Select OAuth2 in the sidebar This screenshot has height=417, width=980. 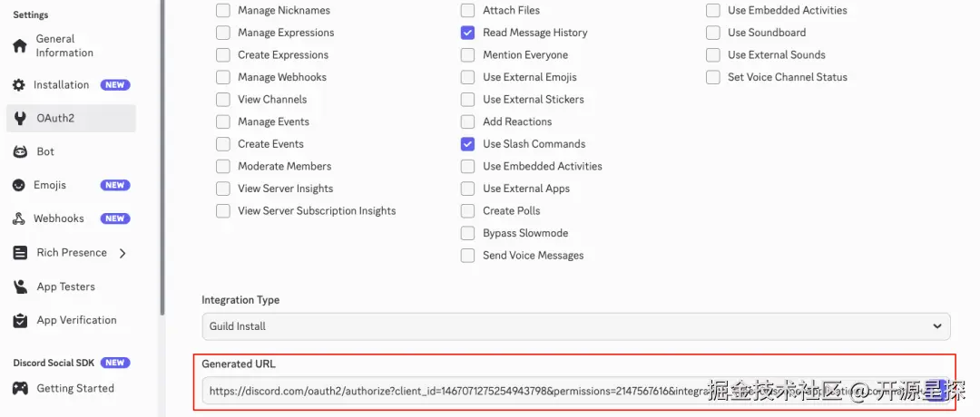[71, 118]
